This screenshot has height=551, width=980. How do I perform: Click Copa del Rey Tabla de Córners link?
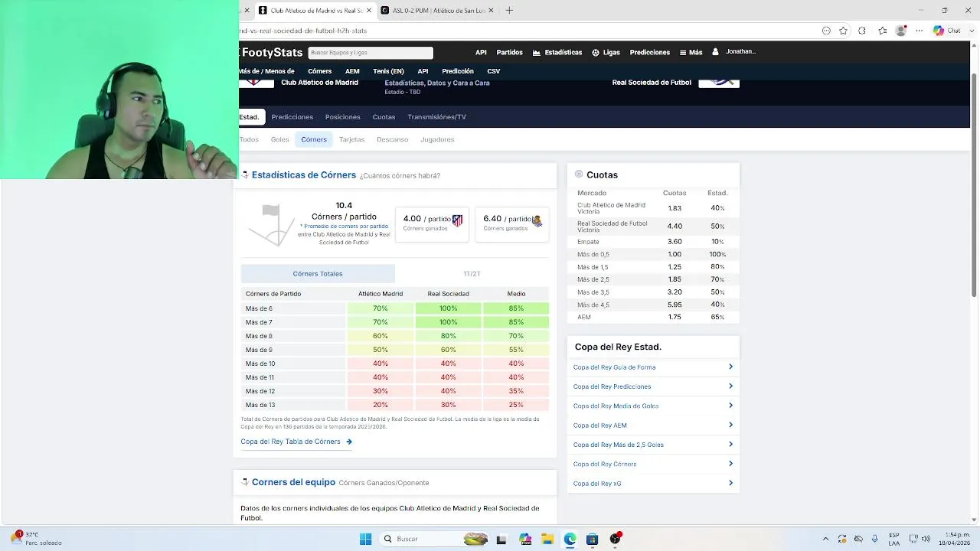(x=296, y=442)
